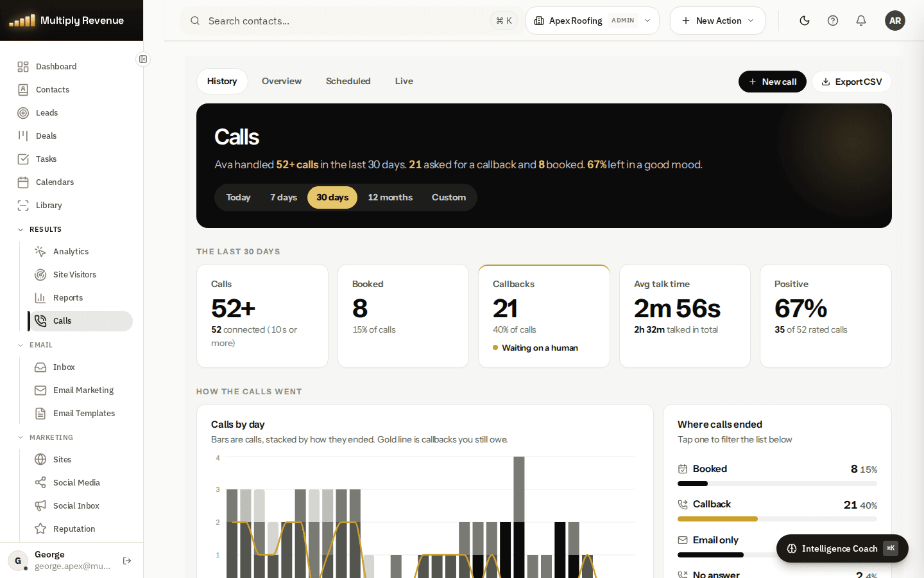Switch the range to 7 days

click(284, 197)
